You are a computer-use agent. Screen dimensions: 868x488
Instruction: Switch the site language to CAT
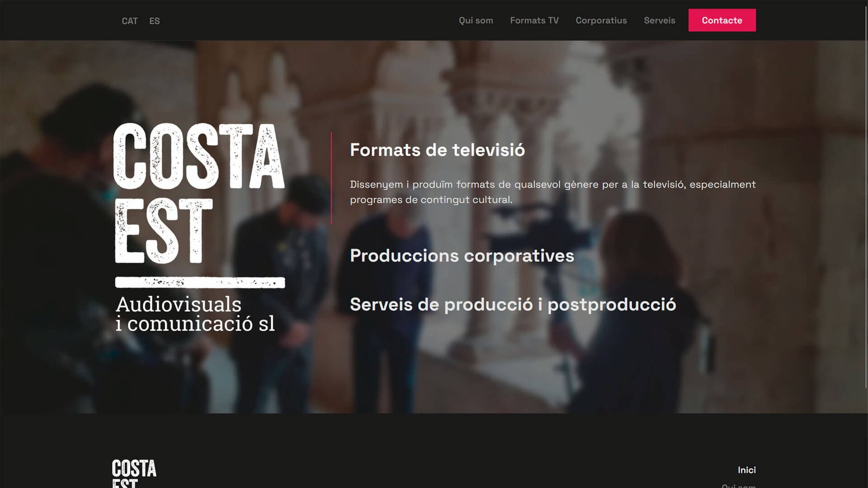point(130,21)
